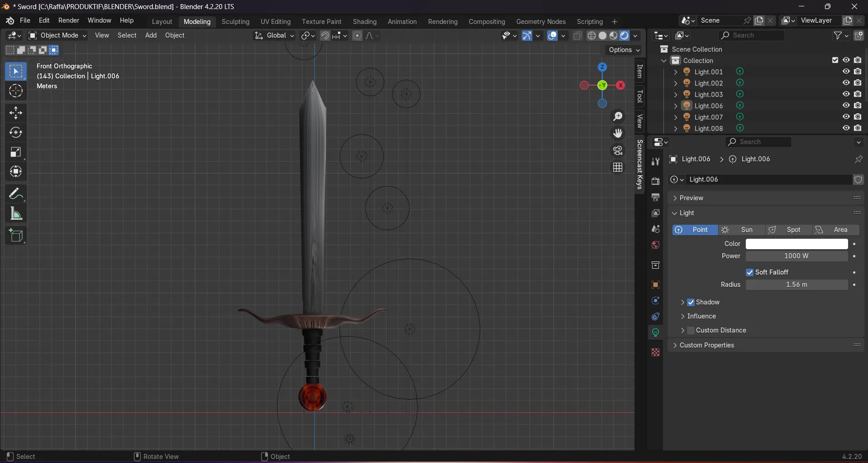Hide Light.003 in the viewport

(846, 94)
